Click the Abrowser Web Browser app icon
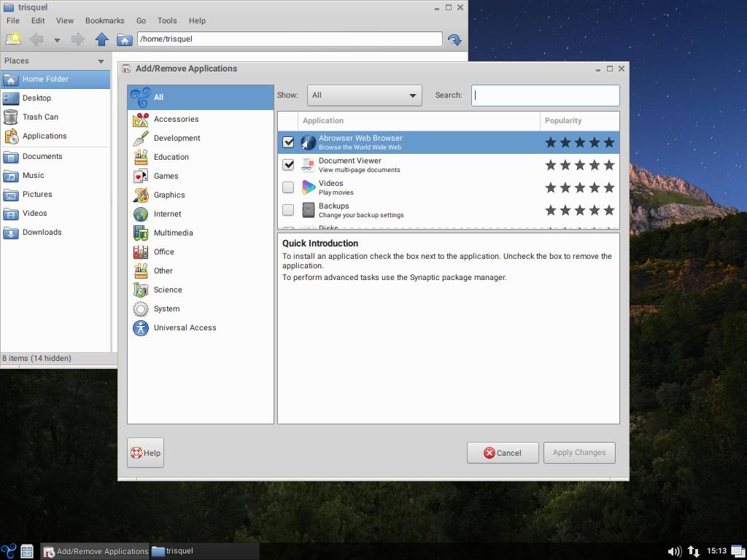This screenshot has width=747, height=560. coord(309,142)
